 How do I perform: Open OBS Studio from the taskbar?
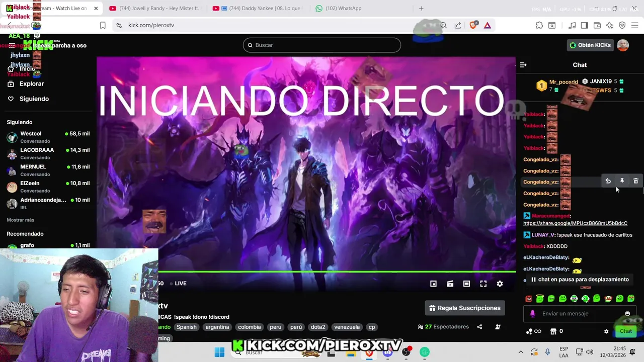click(406, 352)
